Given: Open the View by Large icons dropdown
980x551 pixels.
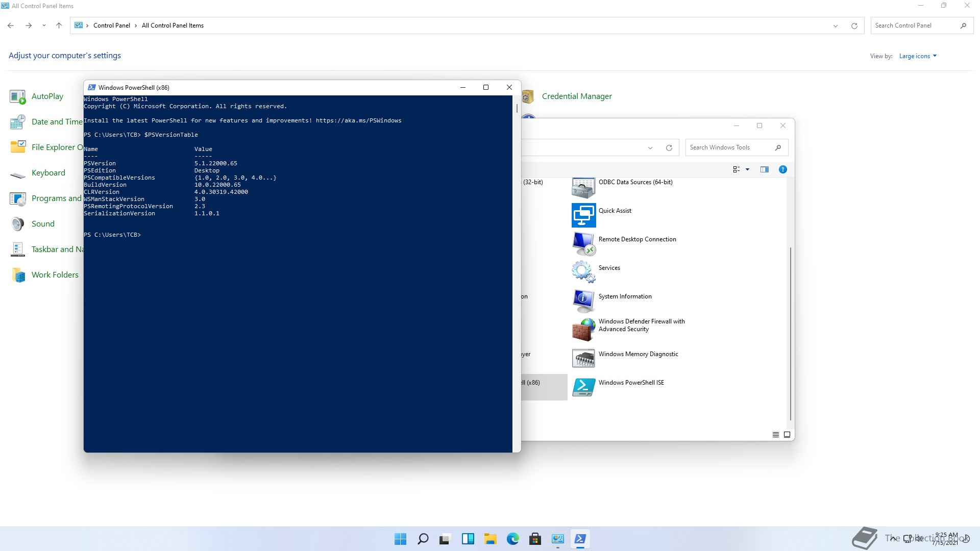Looking at the screenshot, I should point(918,56).
